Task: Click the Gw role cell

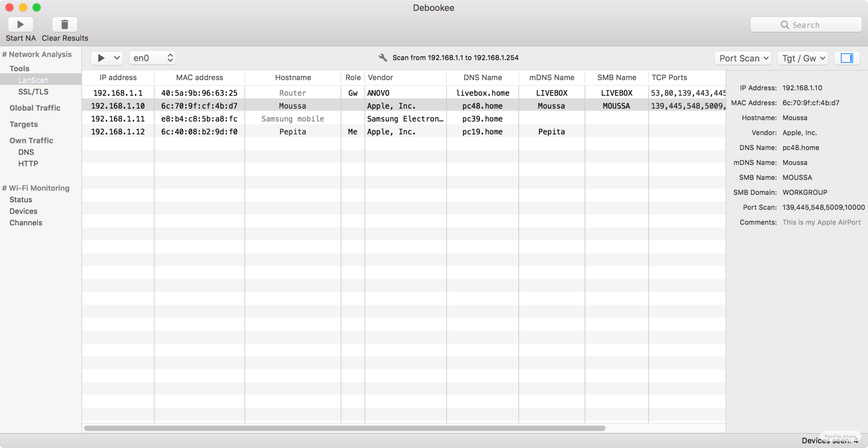Action: (x=353, y=93)
